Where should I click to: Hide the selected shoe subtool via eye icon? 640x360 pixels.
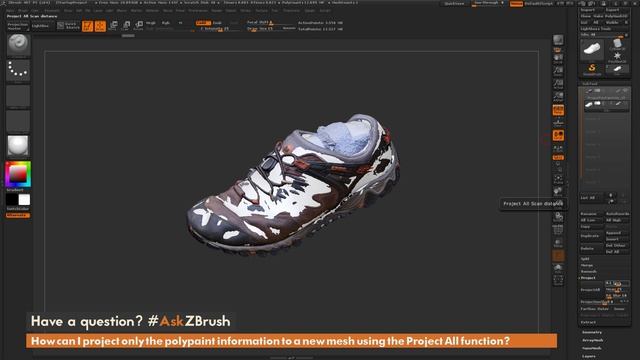click(x=625, y=104)
